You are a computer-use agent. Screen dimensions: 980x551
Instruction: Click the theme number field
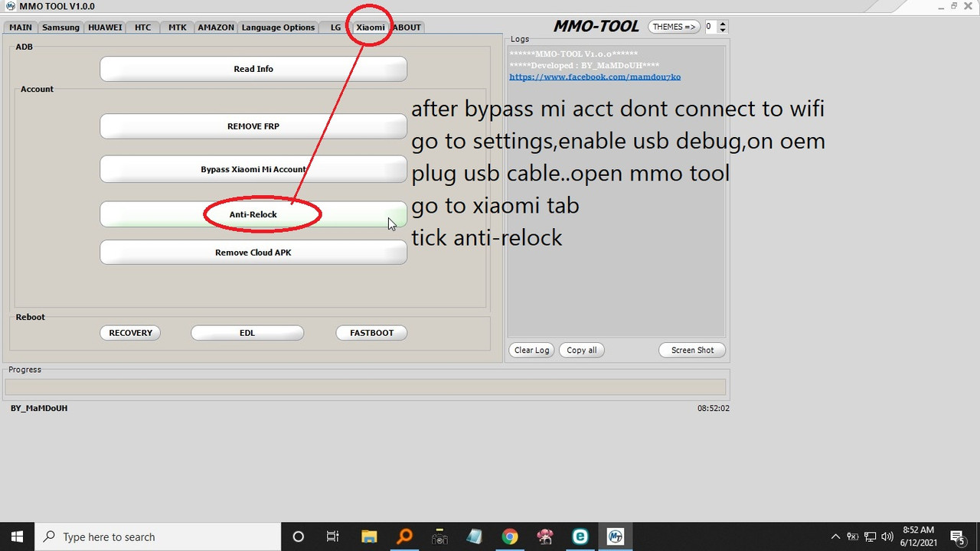coord(710,27)
